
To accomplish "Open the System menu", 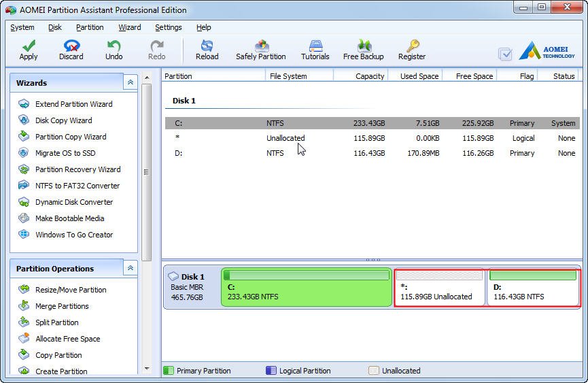I will point(22,27).
